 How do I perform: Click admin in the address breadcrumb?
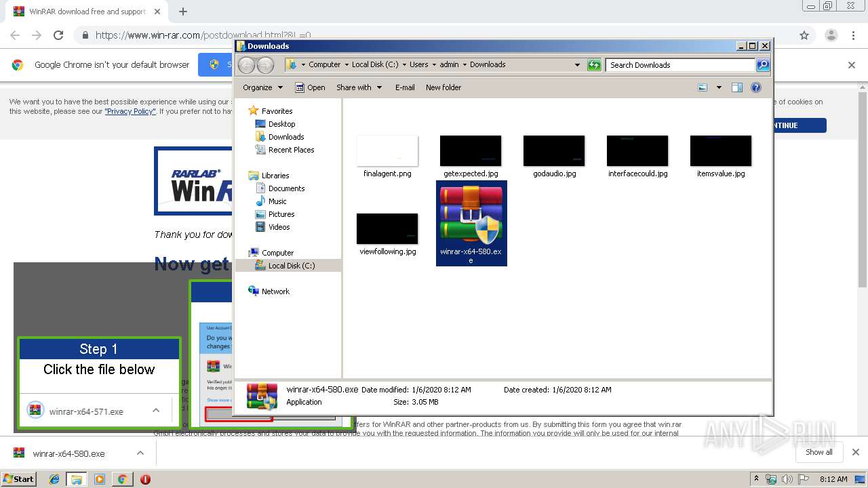click(x=449, y=65)
